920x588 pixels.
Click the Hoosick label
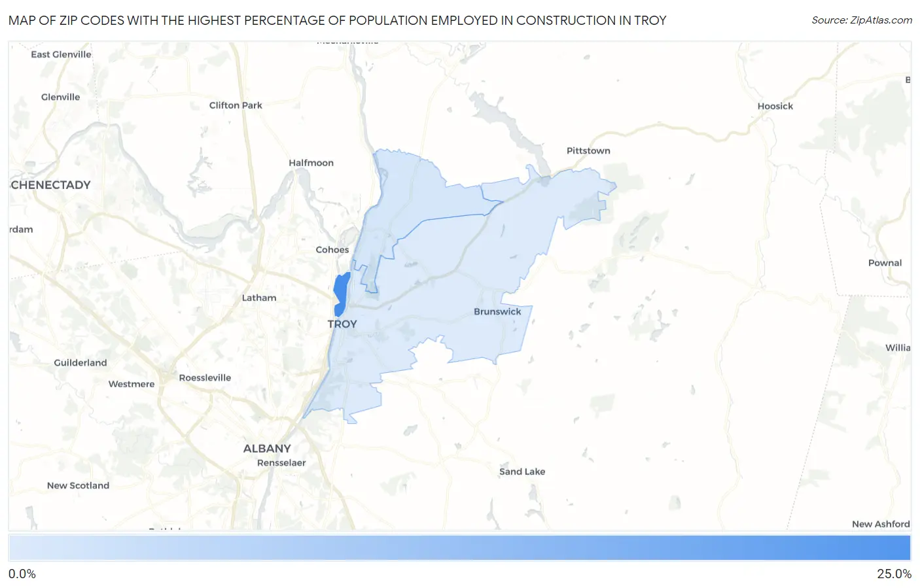coord(775,106)
